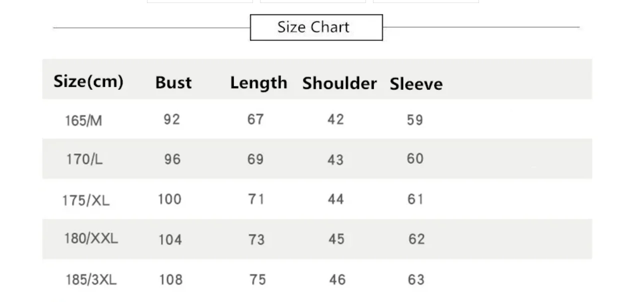Pick the 185/3XL size row label
644x302 pixels.
click(x=91, y=280)
